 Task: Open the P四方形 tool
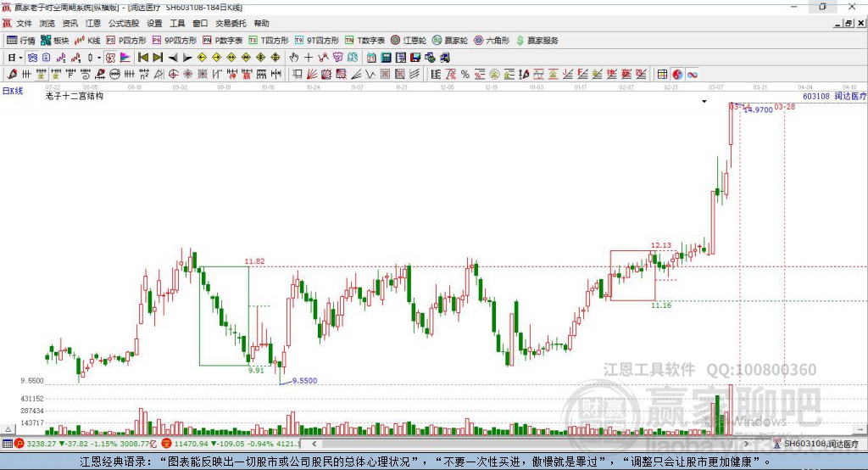pos(126,41)
